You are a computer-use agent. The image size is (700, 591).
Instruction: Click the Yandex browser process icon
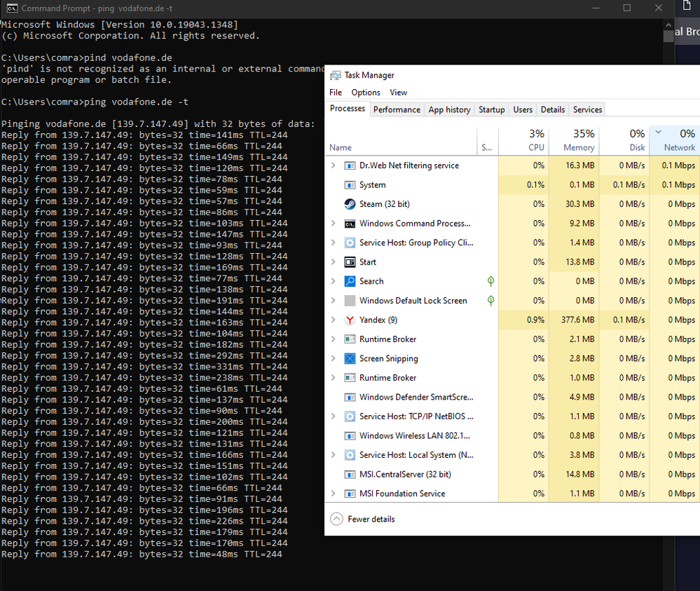click(350, 320)
